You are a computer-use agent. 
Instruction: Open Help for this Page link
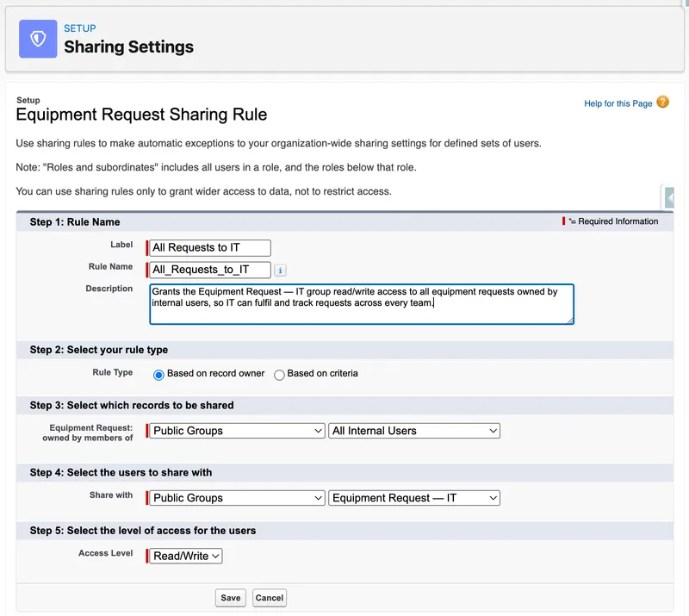point(618,103)
